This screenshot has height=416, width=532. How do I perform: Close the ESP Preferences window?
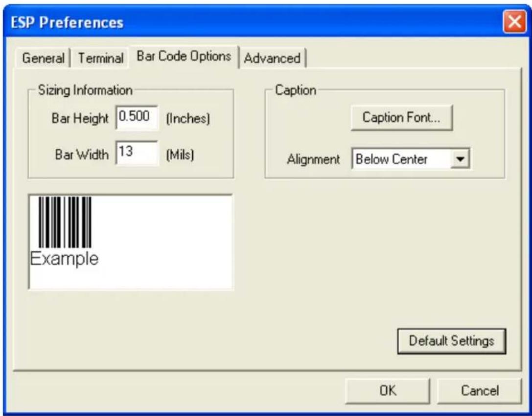pos(514,22)
